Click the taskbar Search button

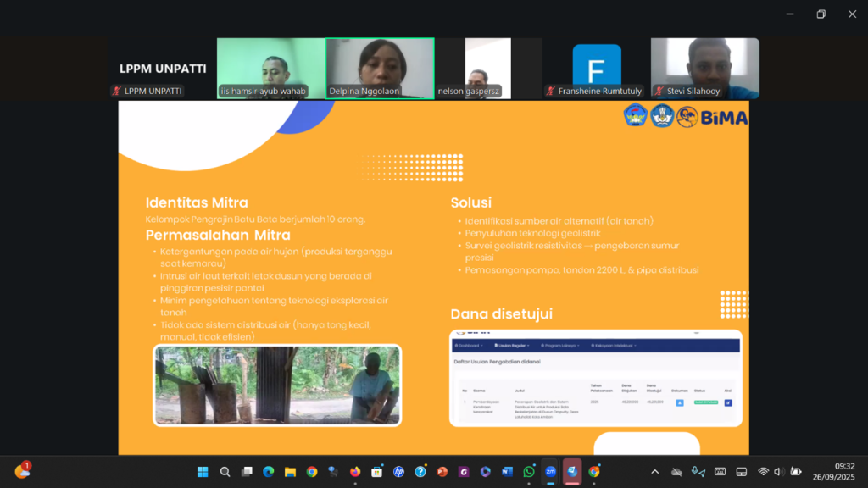pos(225,472)
